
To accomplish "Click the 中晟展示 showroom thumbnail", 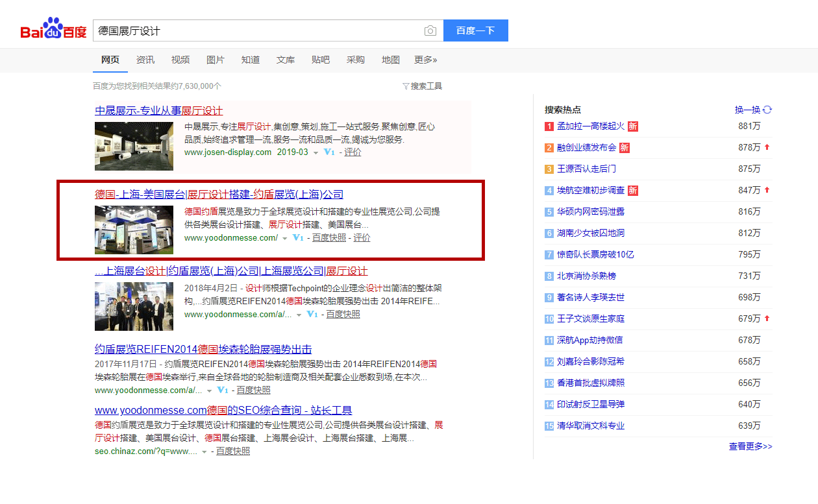I will (x=134, y=146).
